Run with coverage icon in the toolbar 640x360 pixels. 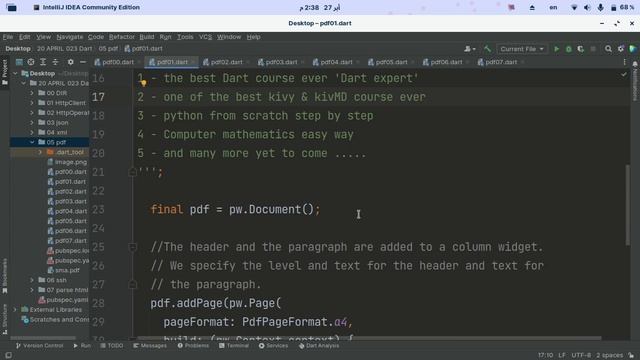581,49
